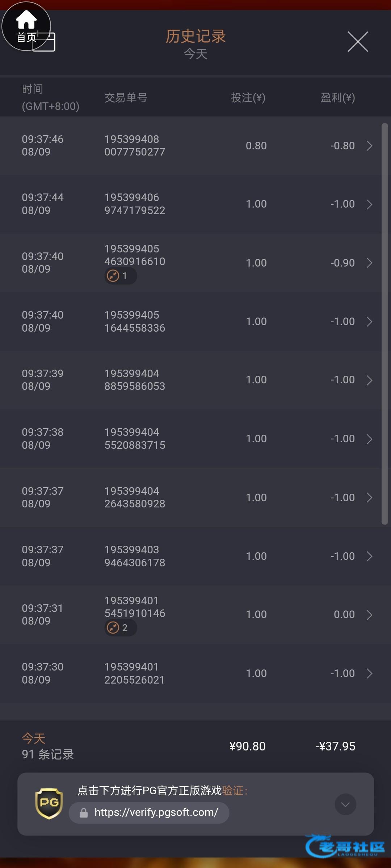The width and height of the screenshot is (391, 868).
Task: Collapse the PG verification banner chevron
Action: 345,804
